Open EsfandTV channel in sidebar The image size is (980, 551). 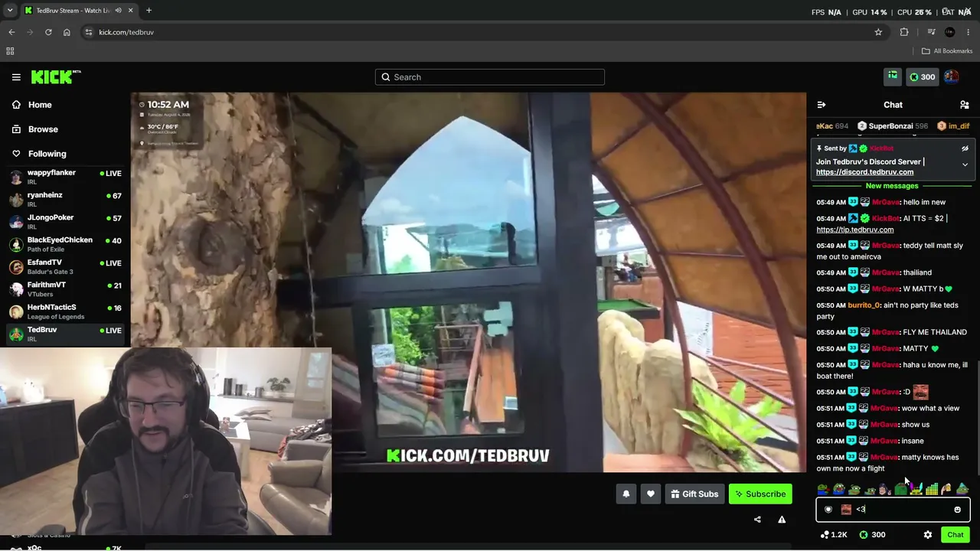click(x=65, y=267)
